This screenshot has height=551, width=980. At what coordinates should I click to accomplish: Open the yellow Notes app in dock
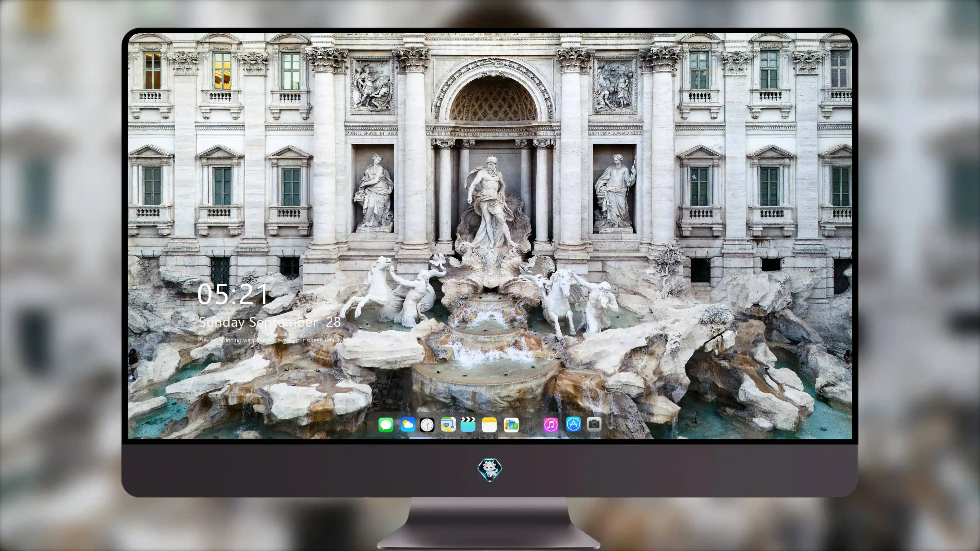click(489, 425)
